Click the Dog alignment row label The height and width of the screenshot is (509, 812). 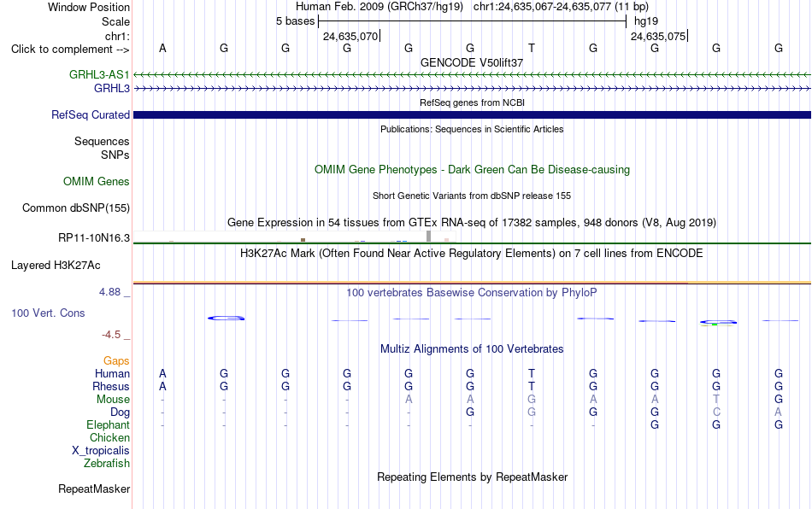(x=120, y=412)
